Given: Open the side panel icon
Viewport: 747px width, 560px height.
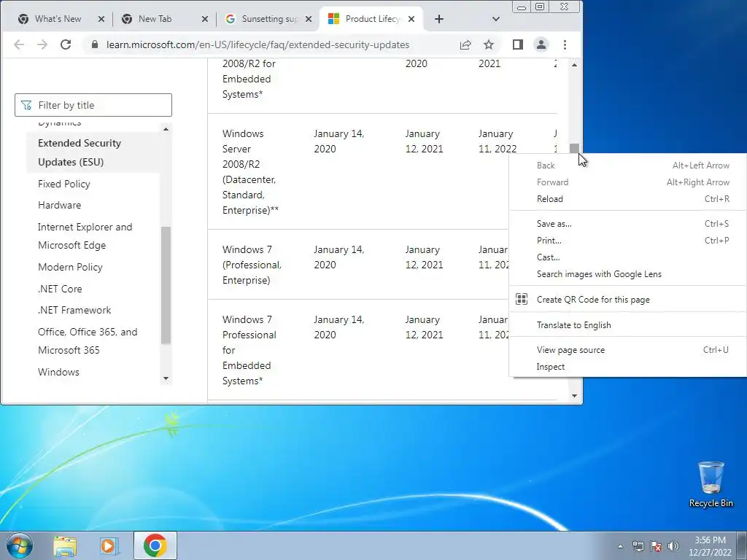Looking at the screenshot, I should coord(518,44).
